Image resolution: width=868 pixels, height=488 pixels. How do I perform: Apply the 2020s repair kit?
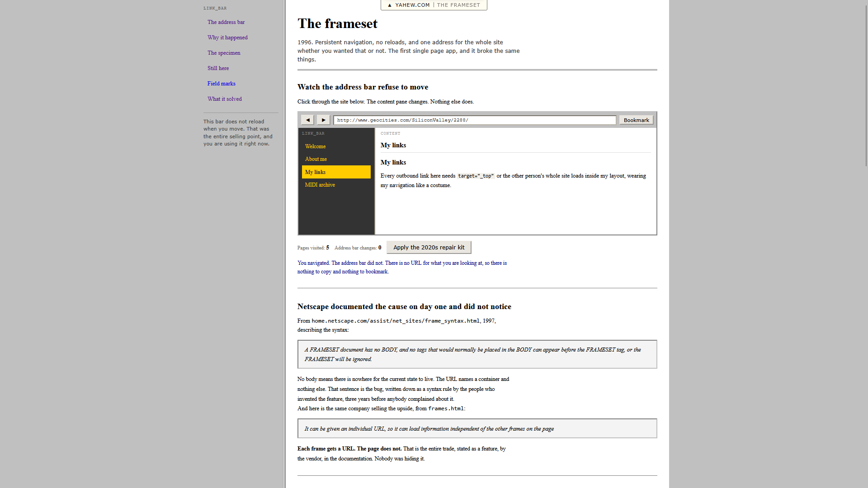click(429, 247)
